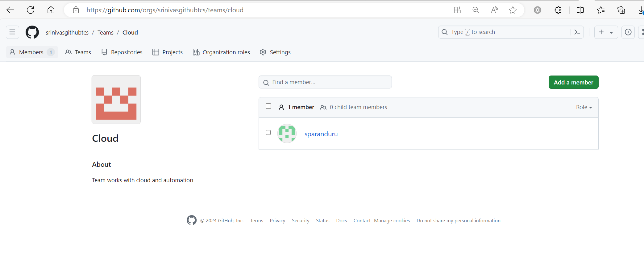Open the GitHub issues icon in header
Screen dimensions: 644x254
(x=628, y=32)
